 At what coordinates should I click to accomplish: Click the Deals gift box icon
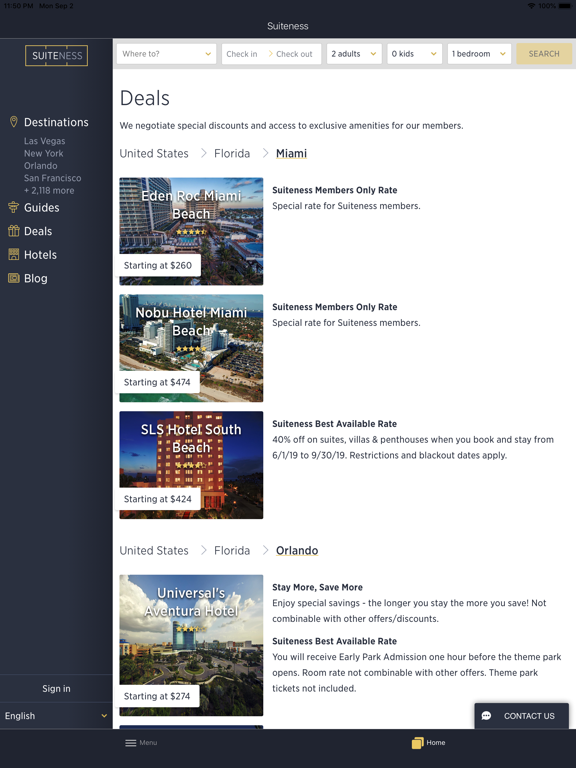coord(14,231)
